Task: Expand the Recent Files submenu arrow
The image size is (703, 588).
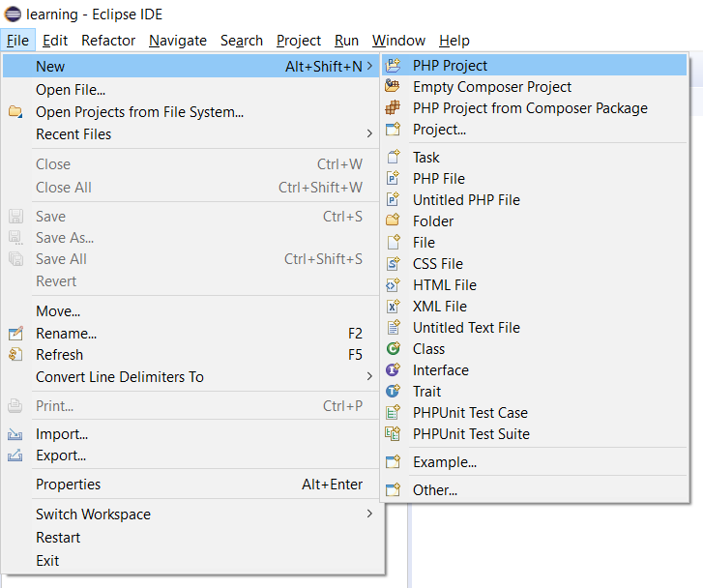Action: coord(369,133)
